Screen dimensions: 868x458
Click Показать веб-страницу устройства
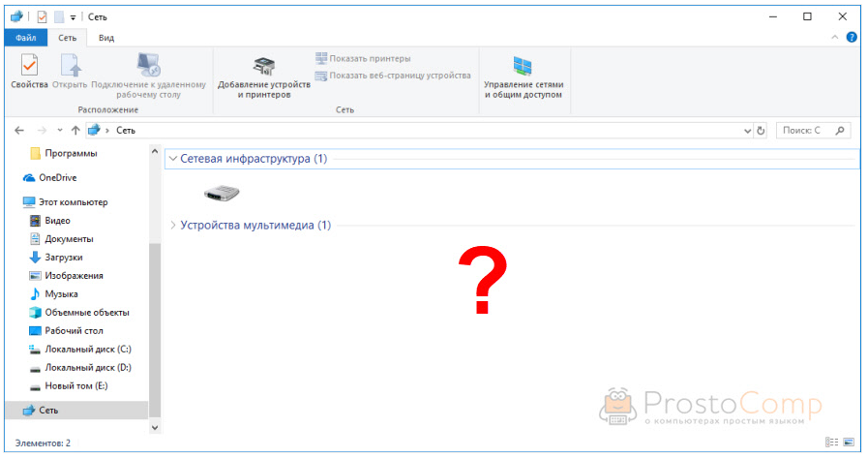pos(393,76)
